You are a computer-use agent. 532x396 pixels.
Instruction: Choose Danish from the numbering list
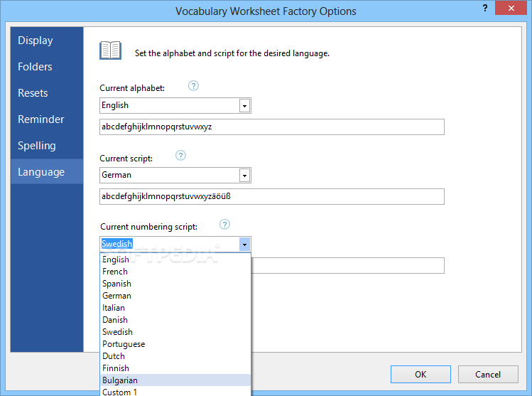175,320
